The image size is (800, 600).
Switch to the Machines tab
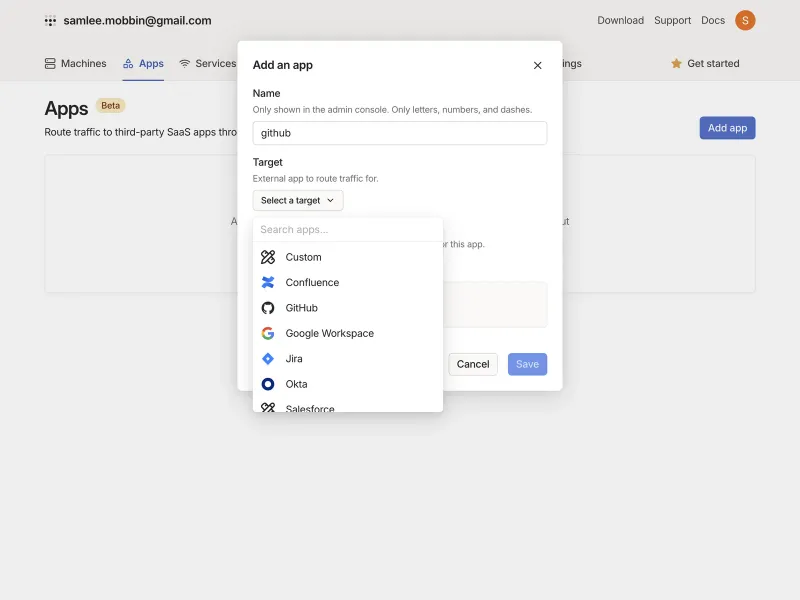(x=76, y=63)
